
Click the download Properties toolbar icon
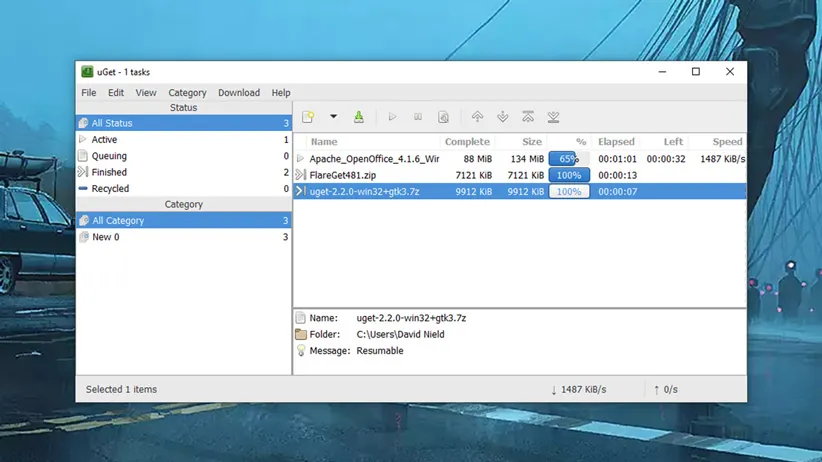pyautogui.click(x=443, y=117)
